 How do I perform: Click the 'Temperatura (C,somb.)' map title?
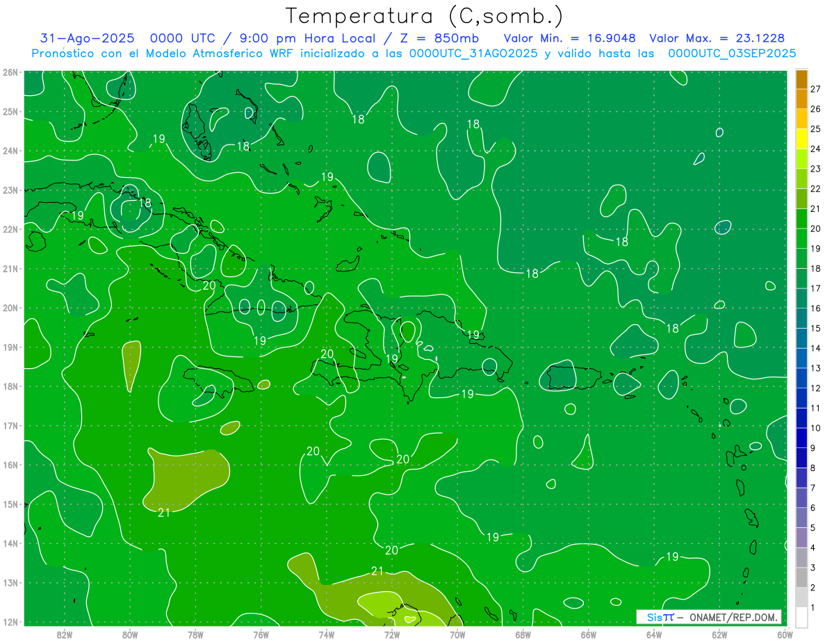point(424,16)
